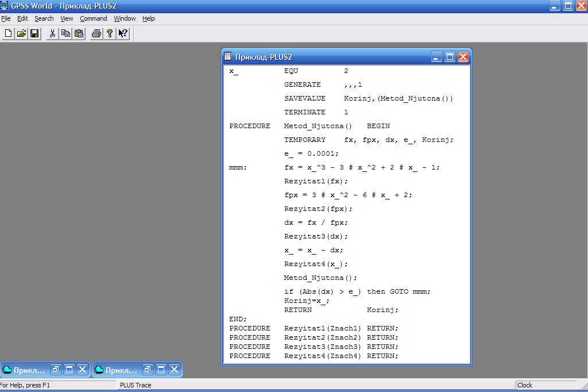Click first minimized Прикл... window cloud icon
The height and width of the screenshot is (392, 588).
pyautogui.click(x=7, y=370)
